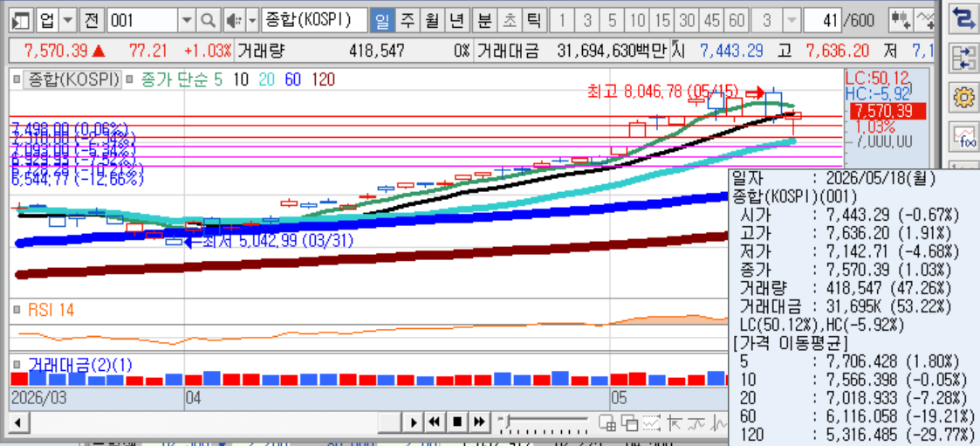980x446 pixels.
Task: Click the stop button below chart
Action: [457, 422]
